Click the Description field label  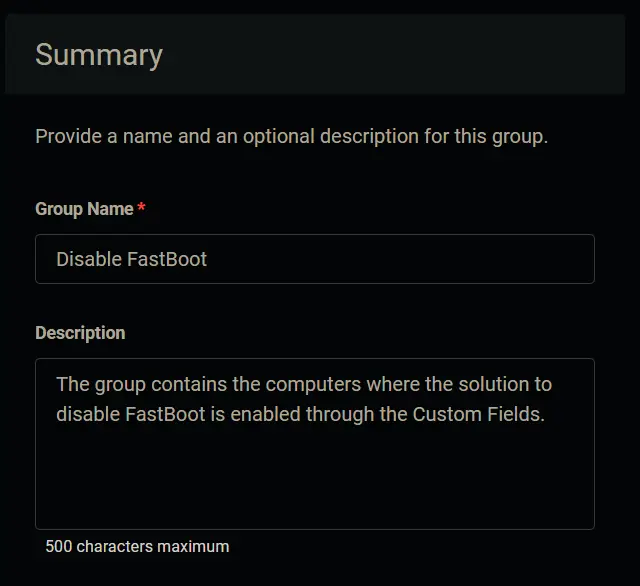80,333
